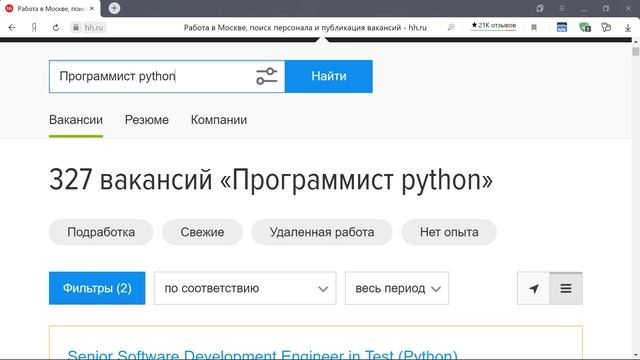Image resolution: width=640 pixels, height=360 pixels.
Task: Click the 'Найти' search button
Action: point(329,76)
